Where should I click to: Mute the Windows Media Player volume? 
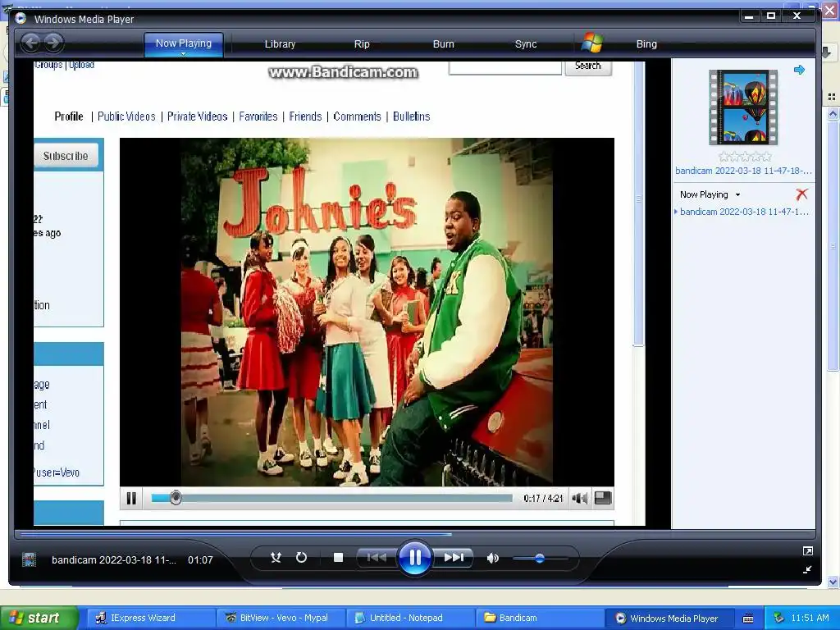(492, 558)
